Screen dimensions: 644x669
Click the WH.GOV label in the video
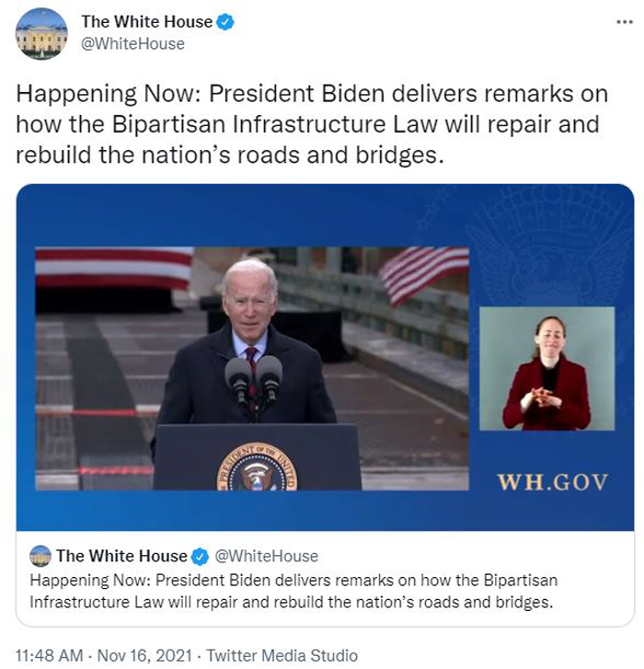[x=552, y=482]
